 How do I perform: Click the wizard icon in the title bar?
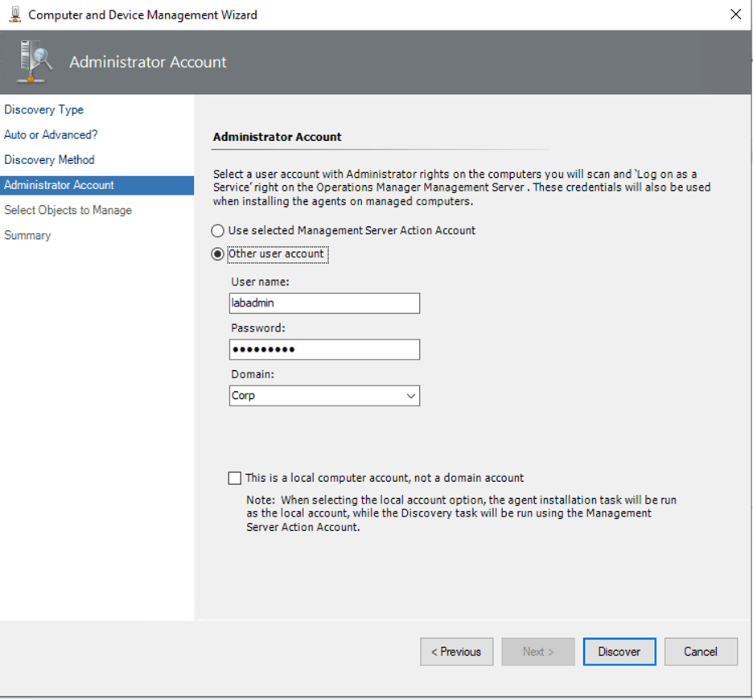[x=14, y=14]
